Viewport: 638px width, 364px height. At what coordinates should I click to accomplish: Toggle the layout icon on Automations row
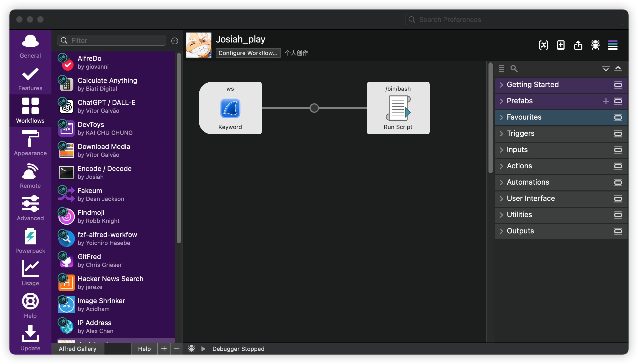618,182
